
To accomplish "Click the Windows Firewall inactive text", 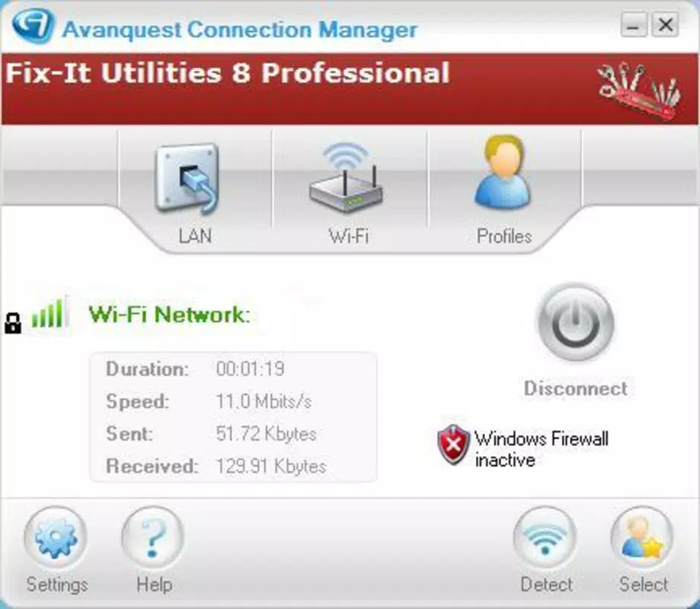I will click(542, 449).
